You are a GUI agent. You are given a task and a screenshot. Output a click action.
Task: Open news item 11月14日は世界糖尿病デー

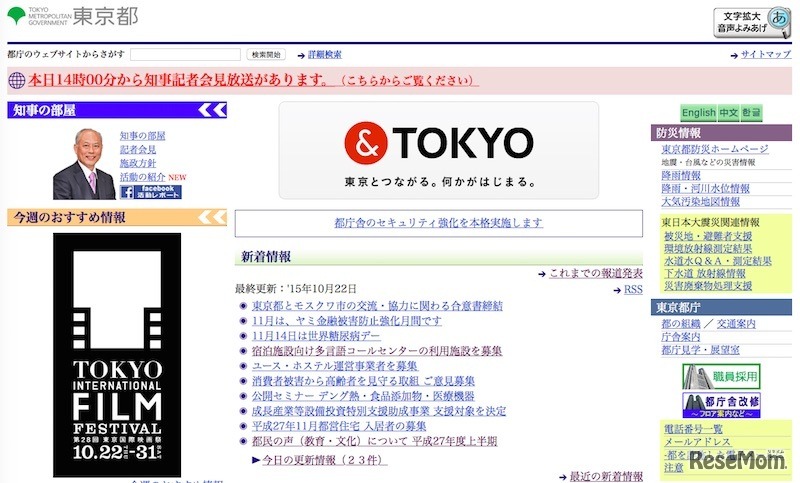point(316,336)
